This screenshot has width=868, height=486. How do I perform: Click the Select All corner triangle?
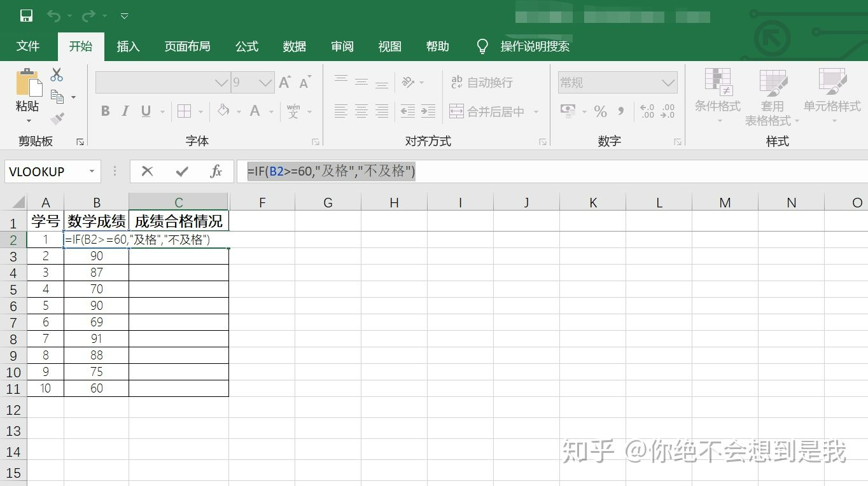point(18,203)
